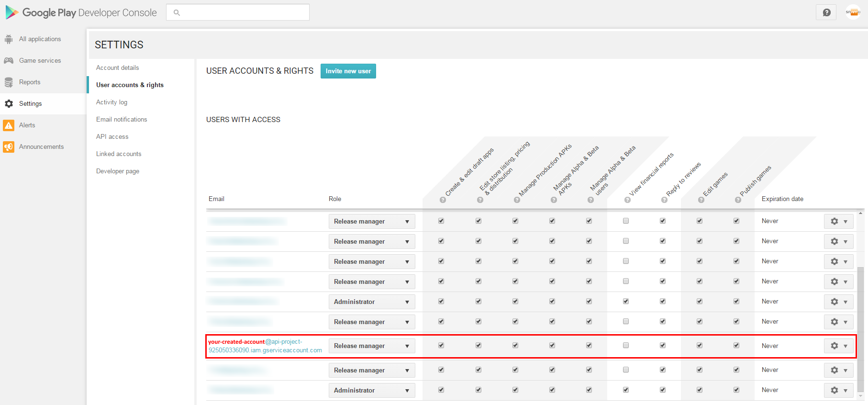Click the gamepad icon for Game services
The width and height of the screenshot is (868, 405).
[x=9, y=61]
